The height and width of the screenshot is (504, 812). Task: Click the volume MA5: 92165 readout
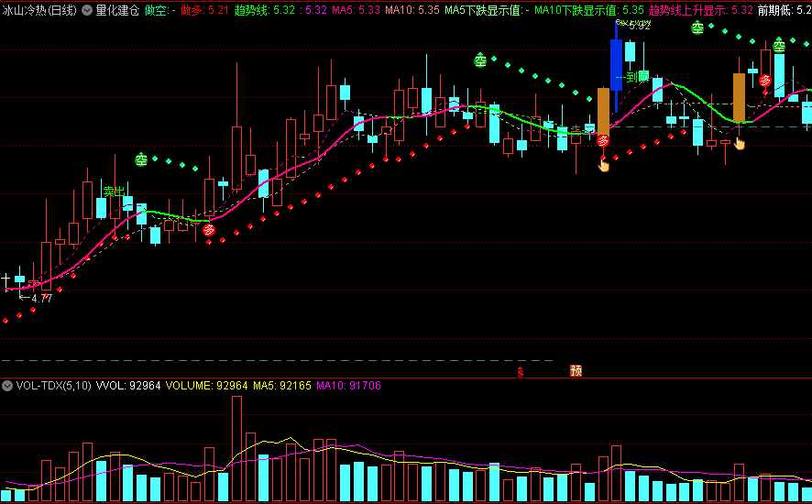click(282, 386)
